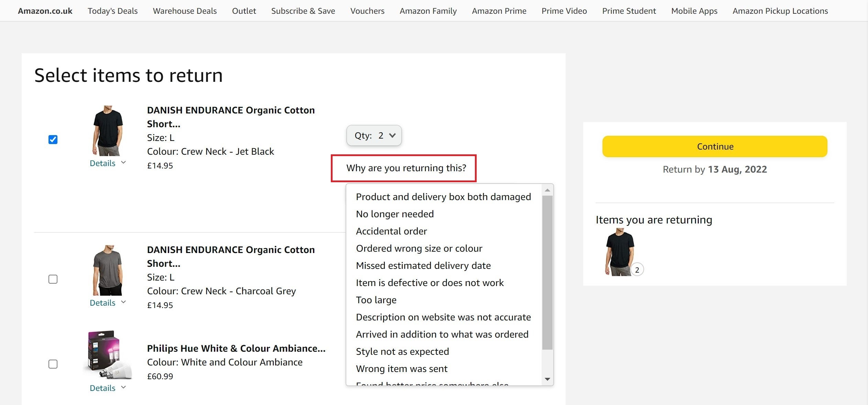868x405 pixels.
Task: Open Prime Video
Action: [564, 11]
